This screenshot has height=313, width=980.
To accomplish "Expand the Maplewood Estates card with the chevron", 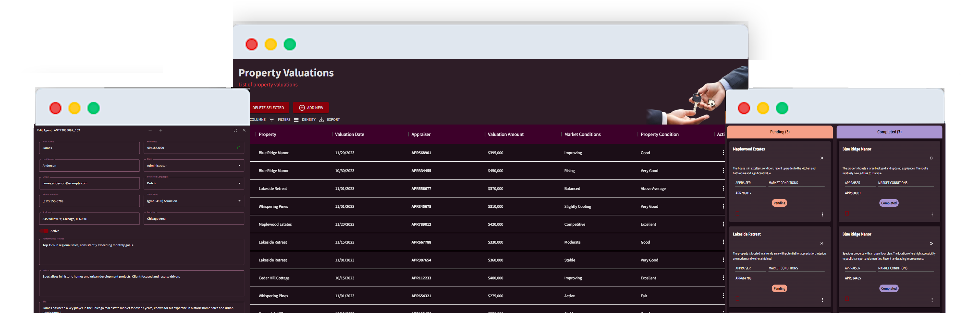I will [822, 158].
